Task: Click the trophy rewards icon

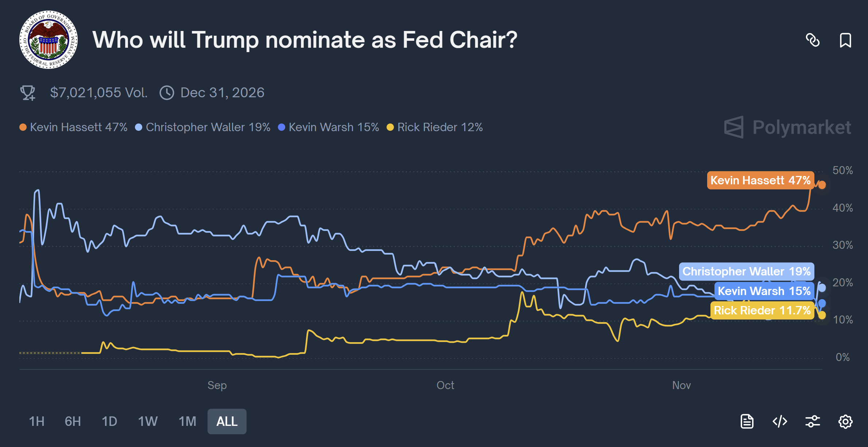Action: (28, 93)
